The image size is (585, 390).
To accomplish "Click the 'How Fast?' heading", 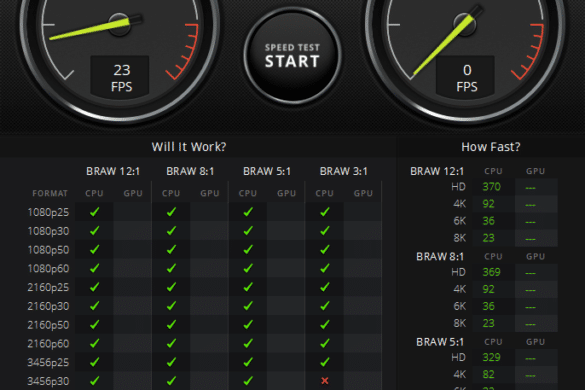I will click(x=491, y=147).
